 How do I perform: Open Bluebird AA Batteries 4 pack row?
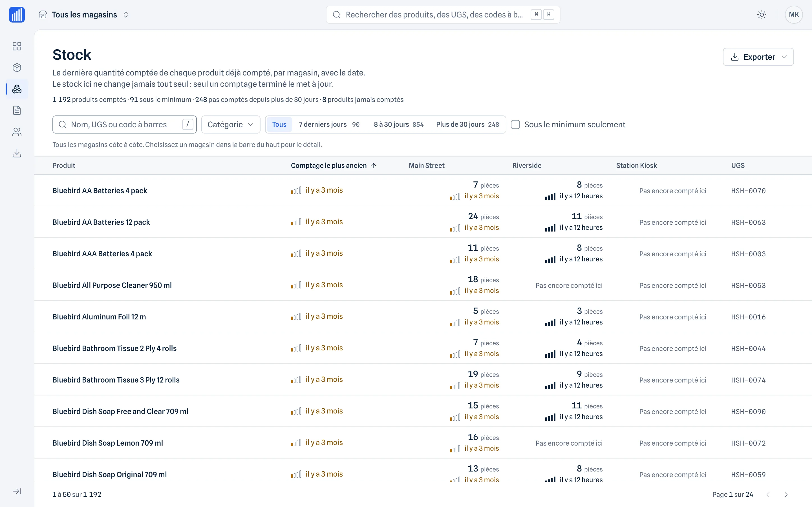[423, 190]
